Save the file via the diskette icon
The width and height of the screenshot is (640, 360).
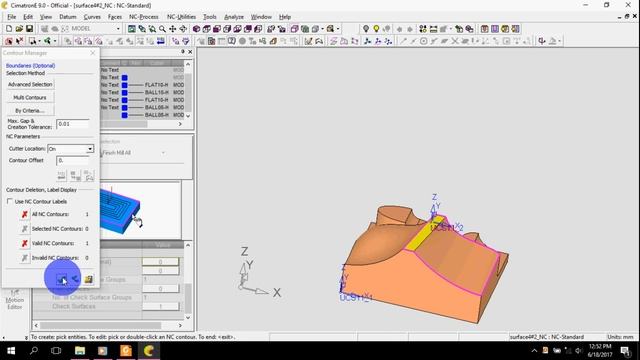pyautogui.click(x=29, y=29)
